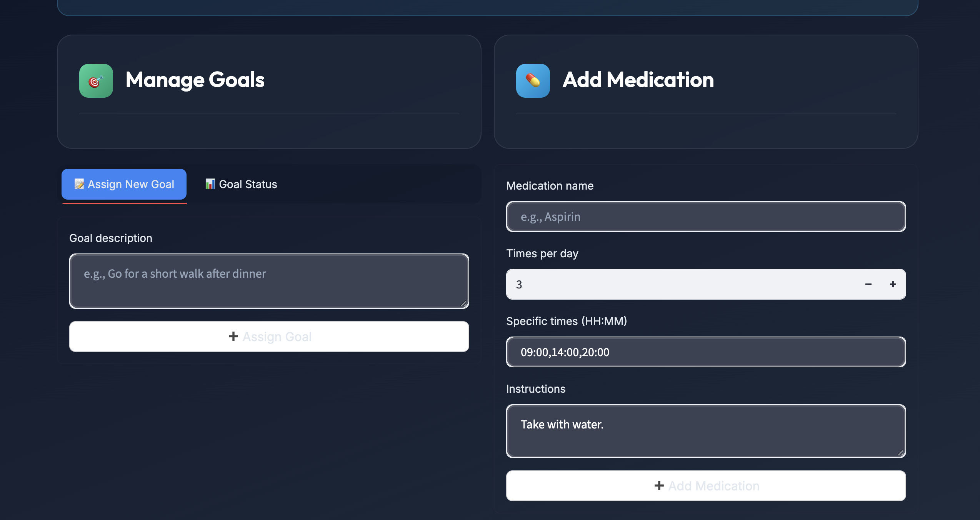This screenshot has width=980, height=520.
Task: Select the Assign New Goal tab
Action: [124, 184]
